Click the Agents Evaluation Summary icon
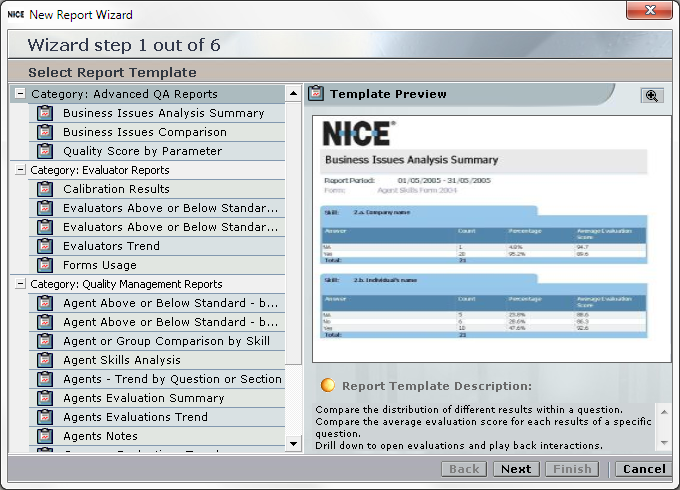 pyautogui.click(x=45, y=398)
